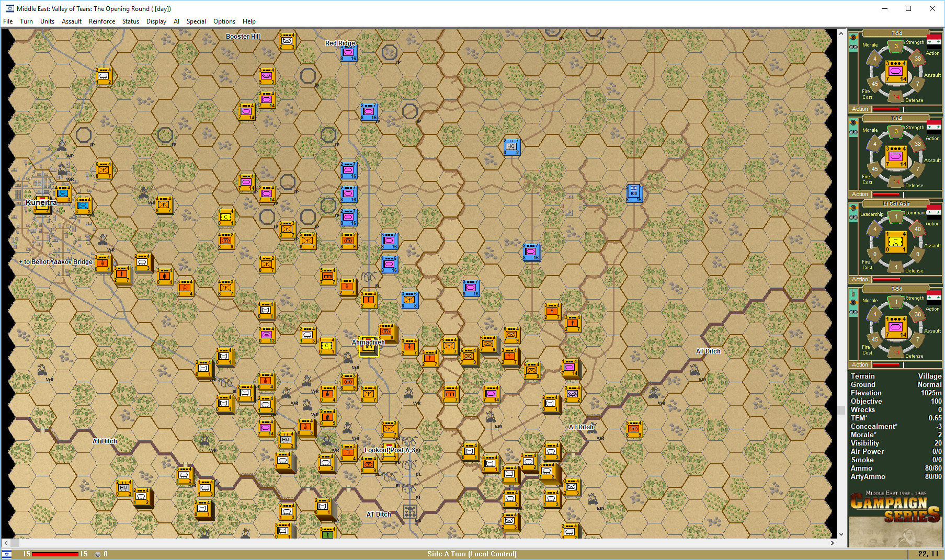945x560 pixels.
Task: Open the Options menu
Action: click(x=224, y=21)
